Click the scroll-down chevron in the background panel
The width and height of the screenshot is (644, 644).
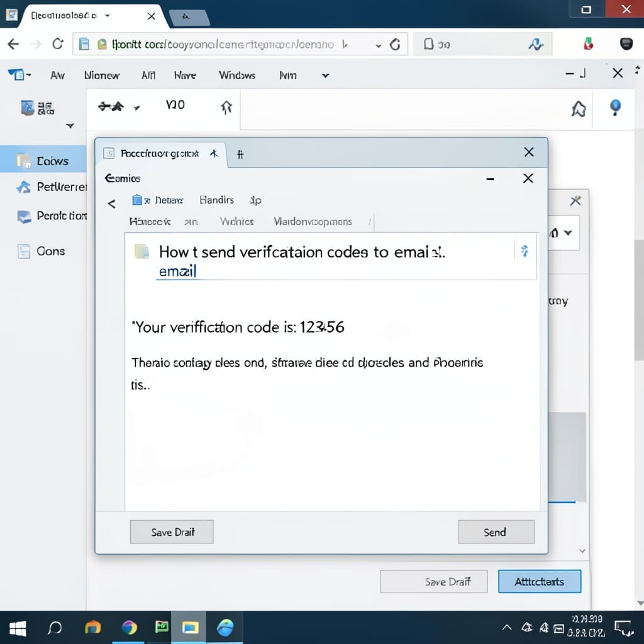[x=582, y=551]
